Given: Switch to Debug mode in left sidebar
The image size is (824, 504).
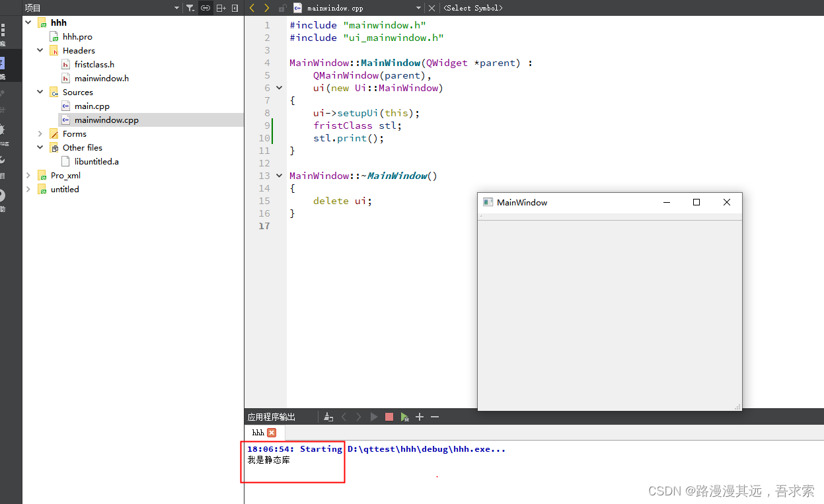Looking at the screenshot, I should pos(3,133).
